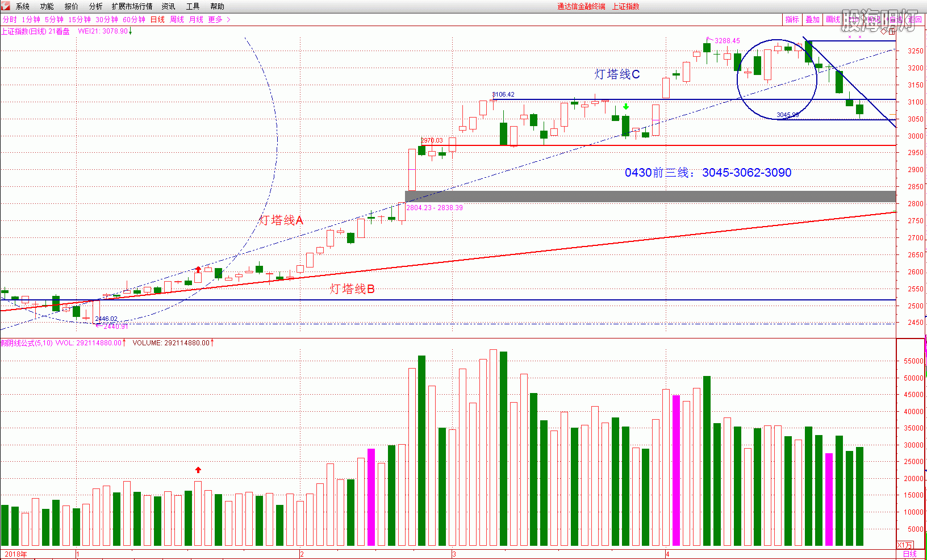Open the 报价 menu
This screenshot has height=560, width=927.
point(72,6)
